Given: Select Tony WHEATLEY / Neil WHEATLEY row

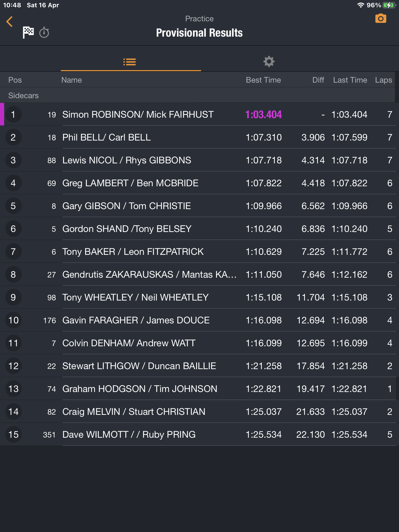Looking at the screenshot, I should (x=135, y=297).
